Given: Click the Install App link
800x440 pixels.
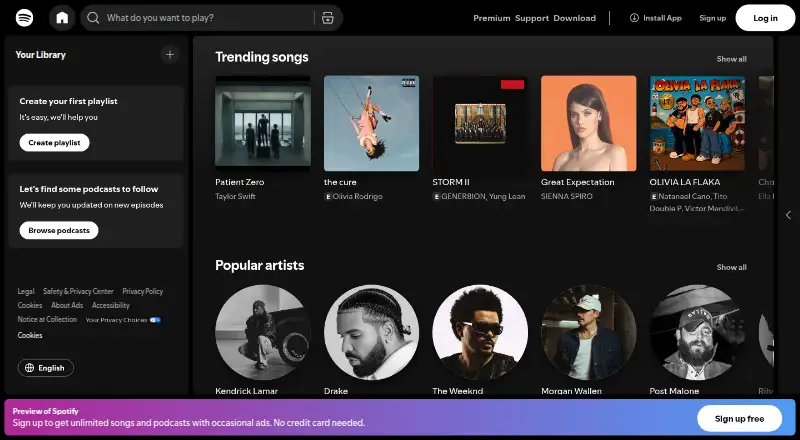Looking at the screenshot, I should point(656,18).
